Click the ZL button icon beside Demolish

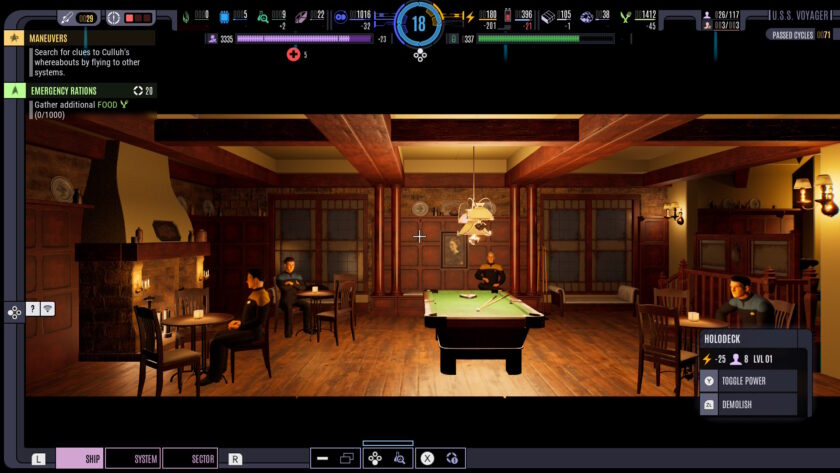pos(709,404)
